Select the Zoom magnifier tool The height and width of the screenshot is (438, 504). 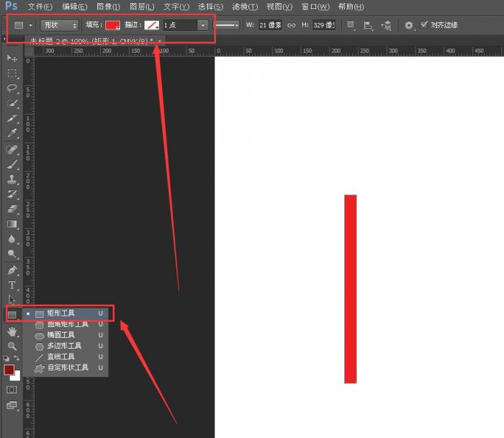[x=12, y=346]
